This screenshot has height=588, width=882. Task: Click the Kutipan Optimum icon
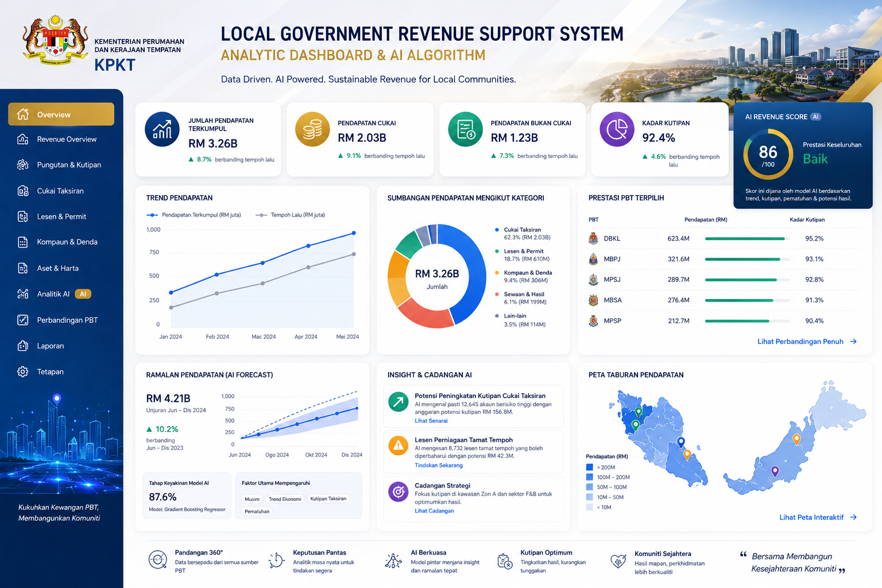click(x=504, y=561)
